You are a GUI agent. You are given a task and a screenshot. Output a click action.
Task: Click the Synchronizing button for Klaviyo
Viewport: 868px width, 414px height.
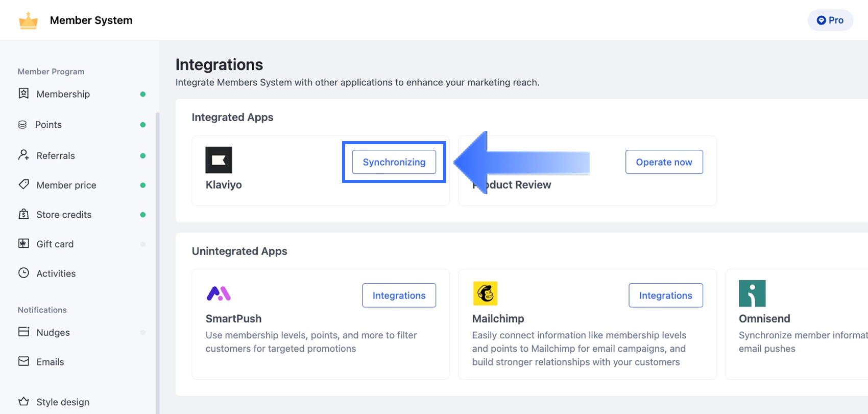click(x=394, y=162)
